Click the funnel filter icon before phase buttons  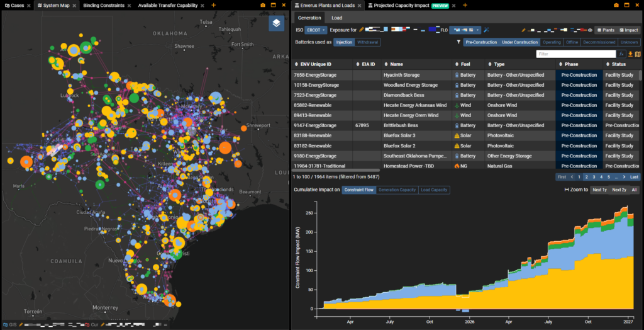458,42
